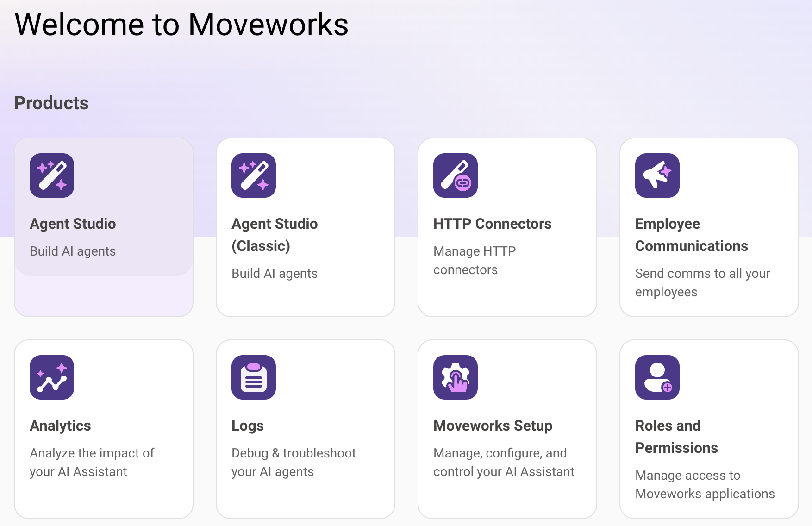The width and height of the screenshot is (812, 526).
Task: Open the Logs title
Action: tap(248, 426)
